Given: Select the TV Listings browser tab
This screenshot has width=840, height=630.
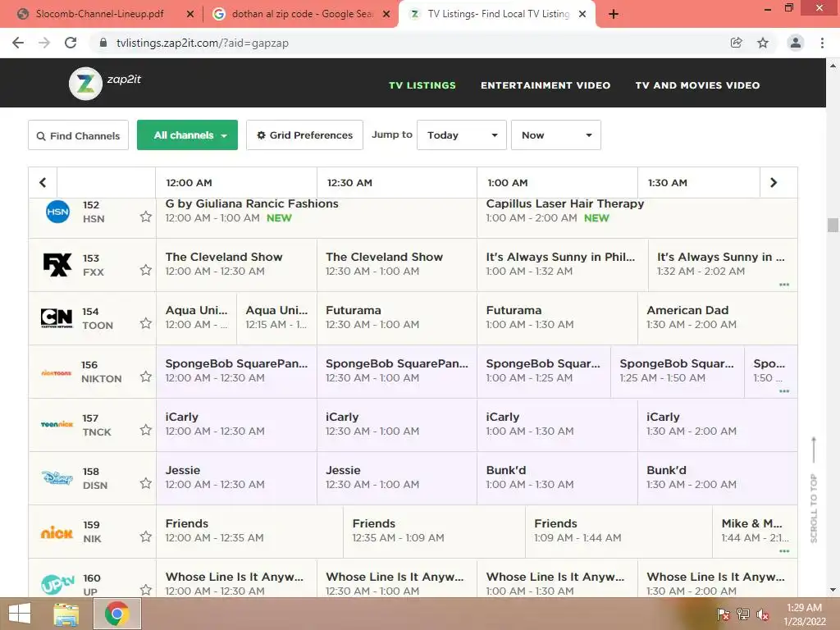Looking at the screenshot, I should click(496, 14).
